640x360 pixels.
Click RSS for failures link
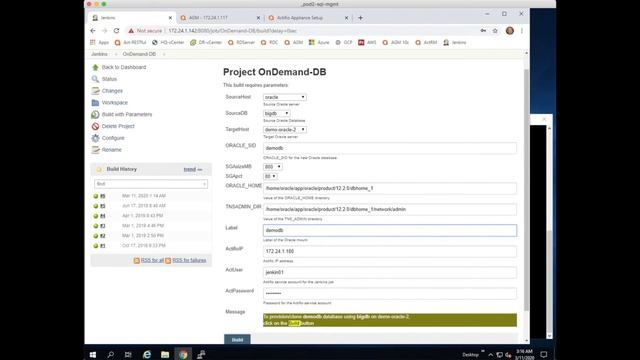pyautogui.click(x=189, y=260)
